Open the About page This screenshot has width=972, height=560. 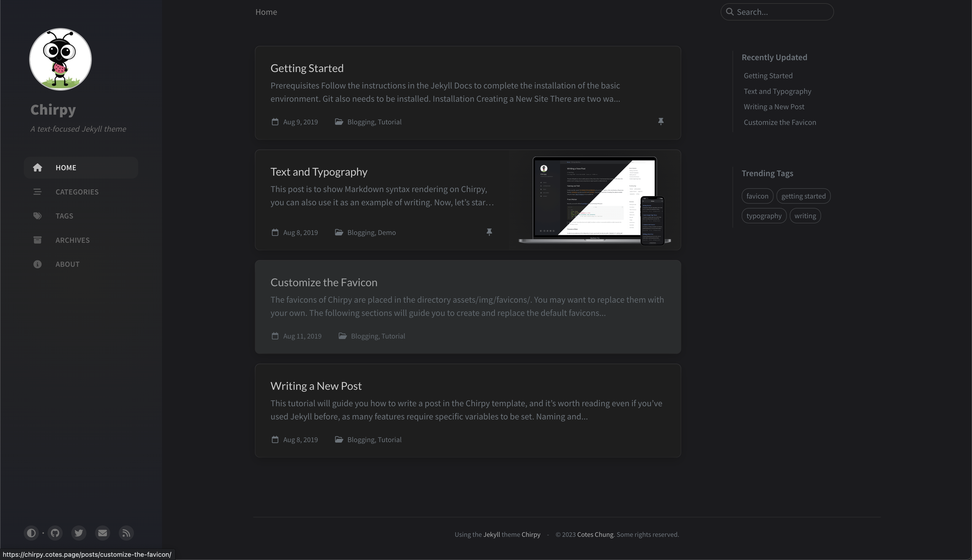click(67, 264)
